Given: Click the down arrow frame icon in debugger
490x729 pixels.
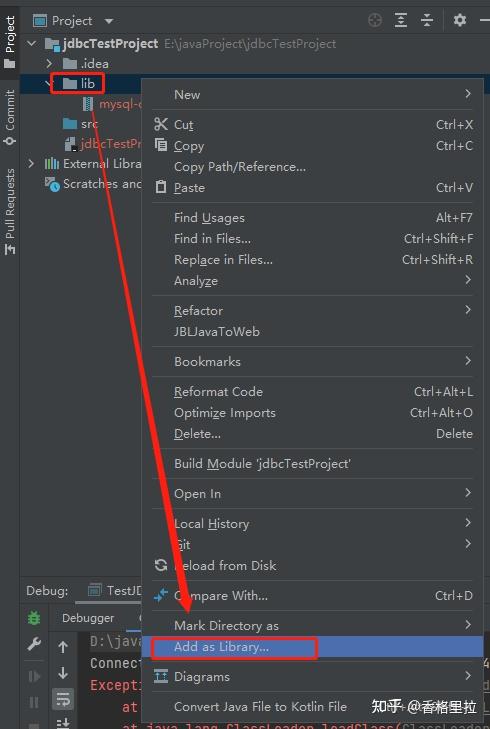Looking at the screenshot, I should pos(63,673).
